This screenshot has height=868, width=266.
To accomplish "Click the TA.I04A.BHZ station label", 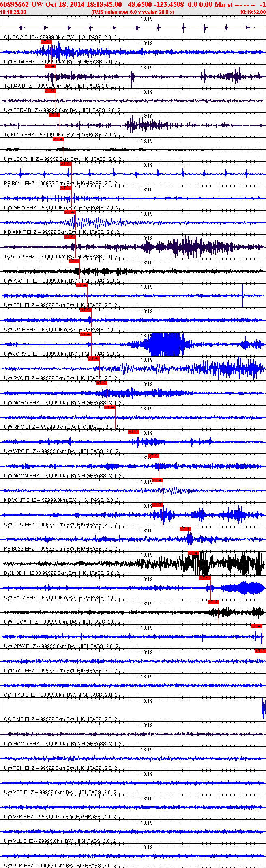I will tap(18, 86).
